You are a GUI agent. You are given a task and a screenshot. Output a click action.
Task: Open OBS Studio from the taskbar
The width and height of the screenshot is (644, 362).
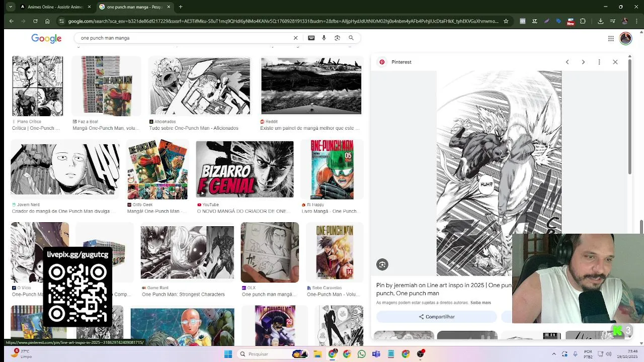(420, 354)
